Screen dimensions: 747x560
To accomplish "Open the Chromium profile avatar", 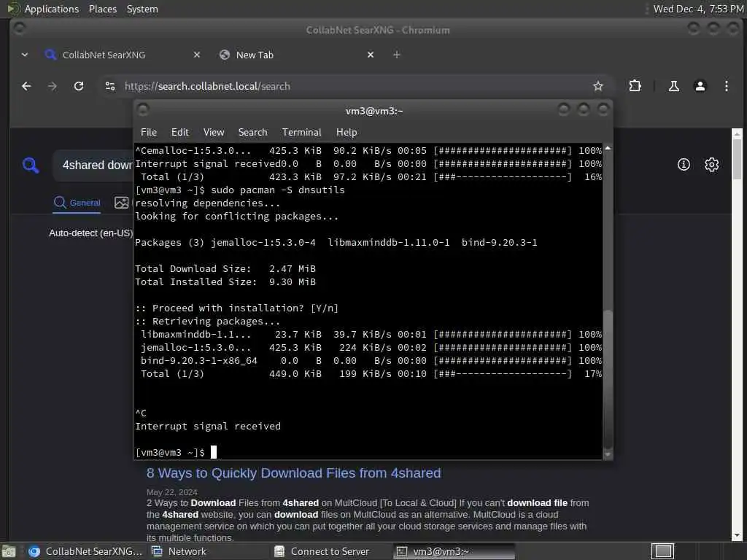I will 700,86.
